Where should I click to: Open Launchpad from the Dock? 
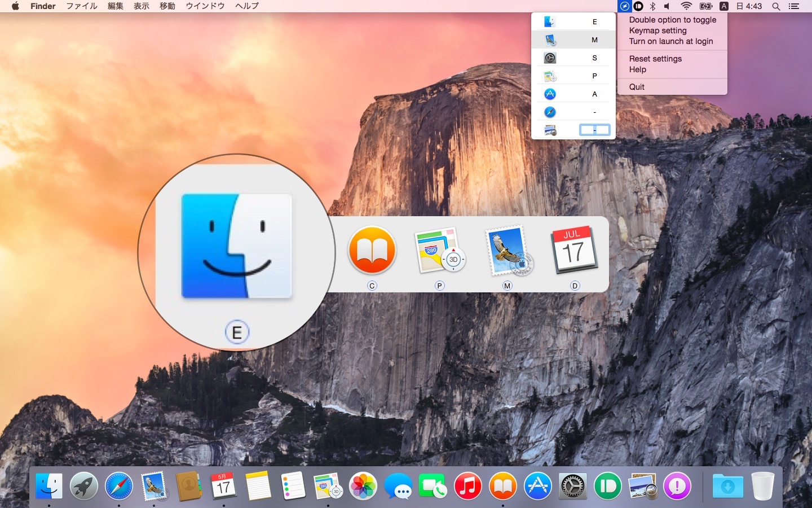(x=84, y=486)
